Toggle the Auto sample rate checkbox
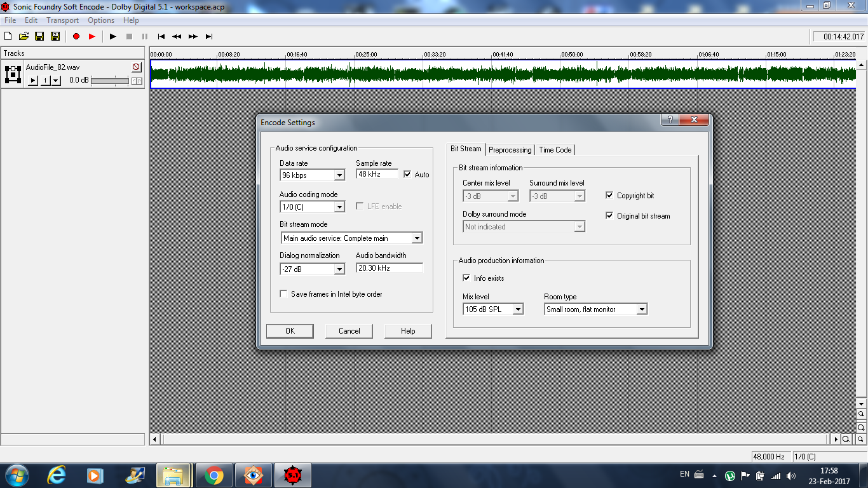Image resolution: width=868 pixels, height=488 pixels. pyautogui.click(x=407, y=174)
